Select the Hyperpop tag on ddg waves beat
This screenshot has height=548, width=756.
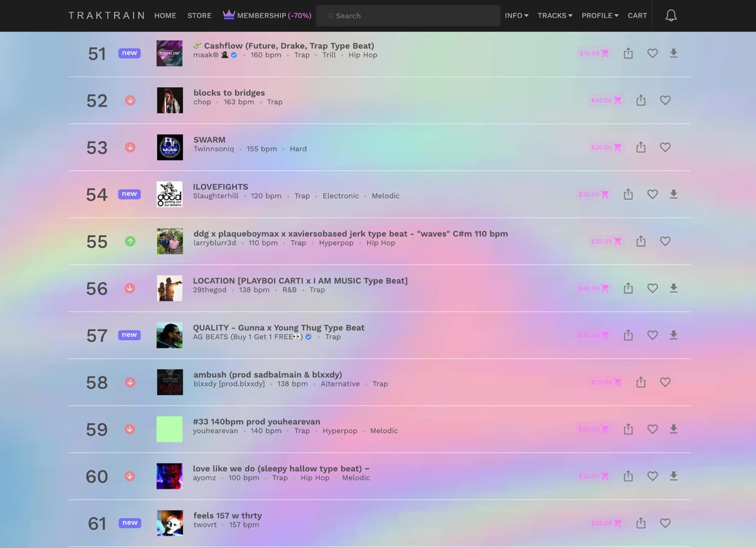click(x=336, y=243)
